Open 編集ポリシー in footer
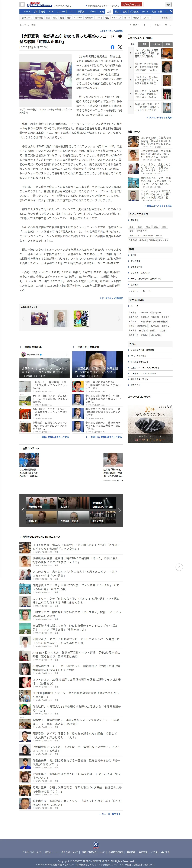192x868 pixels. 51,852
